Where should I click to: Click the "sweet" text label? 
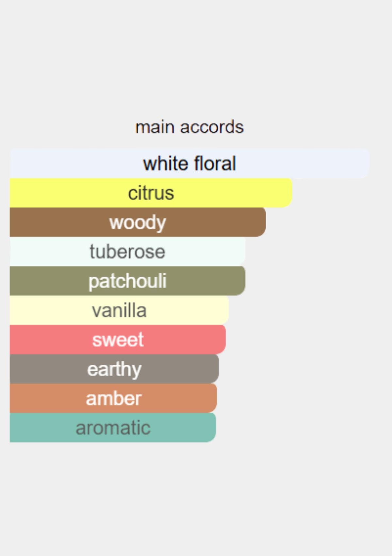tap(118, 339)
